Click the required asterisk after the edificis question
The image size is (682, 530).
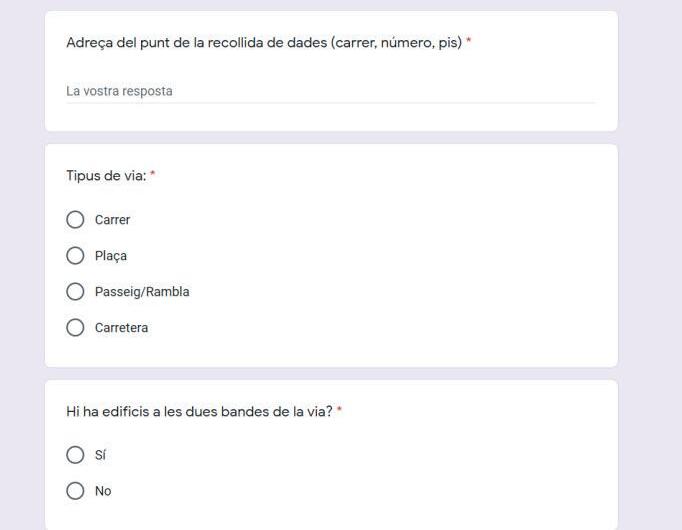click(x=340, y=410)
